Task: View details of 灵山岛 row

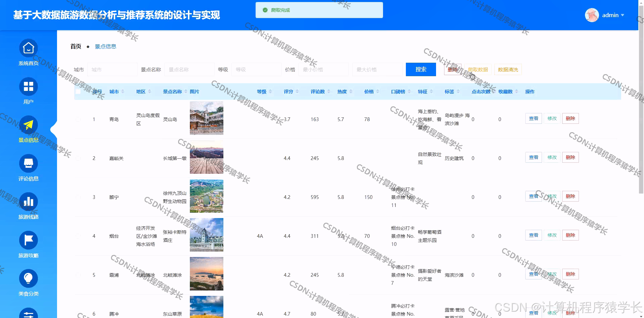Action: pos(533,118)
